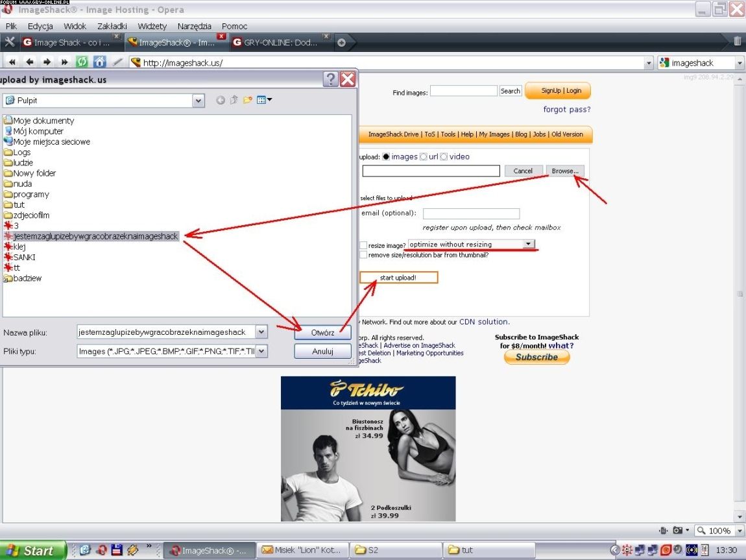Click the up one level folder icon
This screenshot has height=560, width=746.
234,100
